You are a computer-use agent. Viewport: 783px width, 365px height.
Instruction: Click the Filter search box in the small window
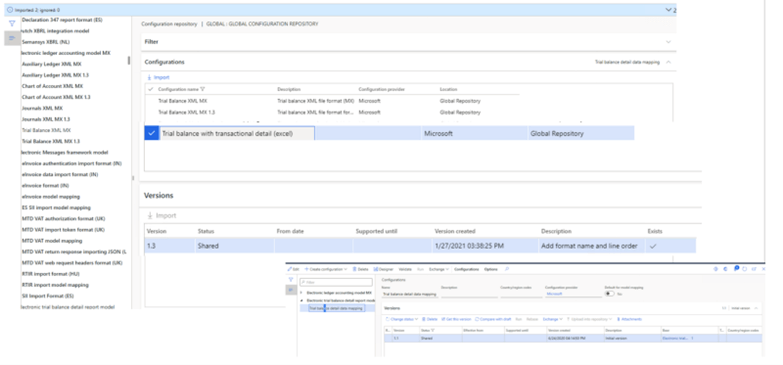tap(336, 282)
